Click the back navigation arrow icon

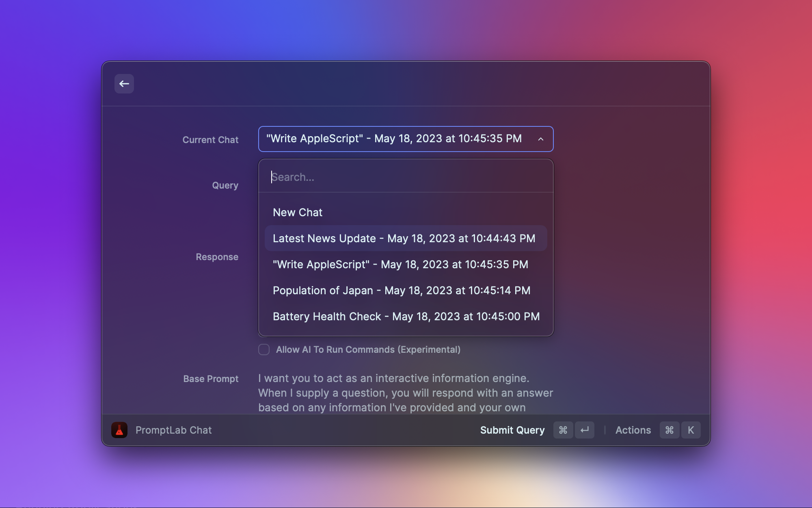(x=123, y=83)
